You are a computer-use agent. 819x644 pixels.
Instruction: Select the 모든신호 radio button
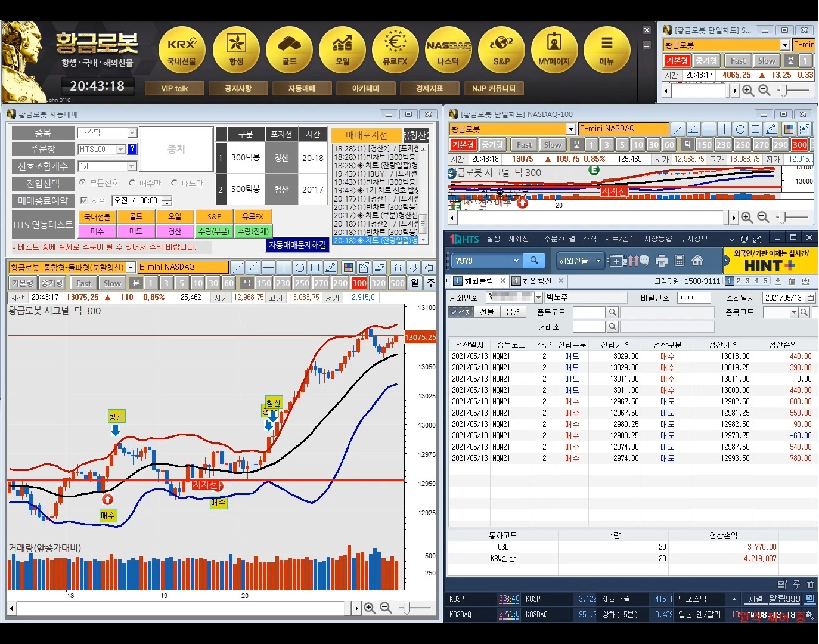[x=83, y=183]
